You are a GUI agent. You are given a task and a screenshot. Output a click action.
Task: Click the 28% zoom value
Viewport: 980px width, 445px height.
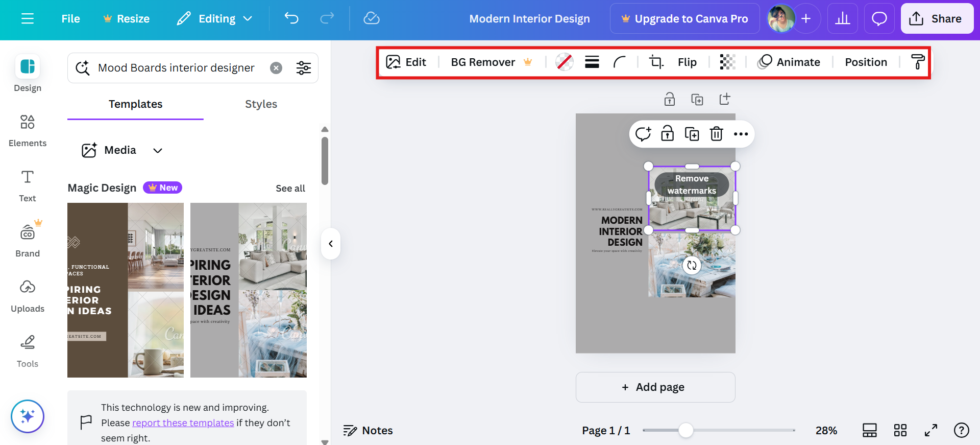[826, 431]
